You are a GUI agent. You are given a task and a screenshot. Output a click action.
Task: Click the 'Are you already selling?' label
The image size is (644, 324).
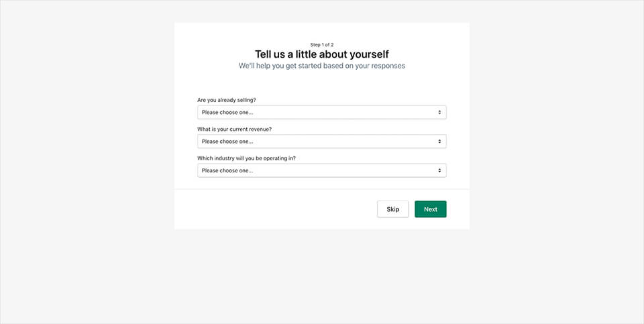pos(227,100)
